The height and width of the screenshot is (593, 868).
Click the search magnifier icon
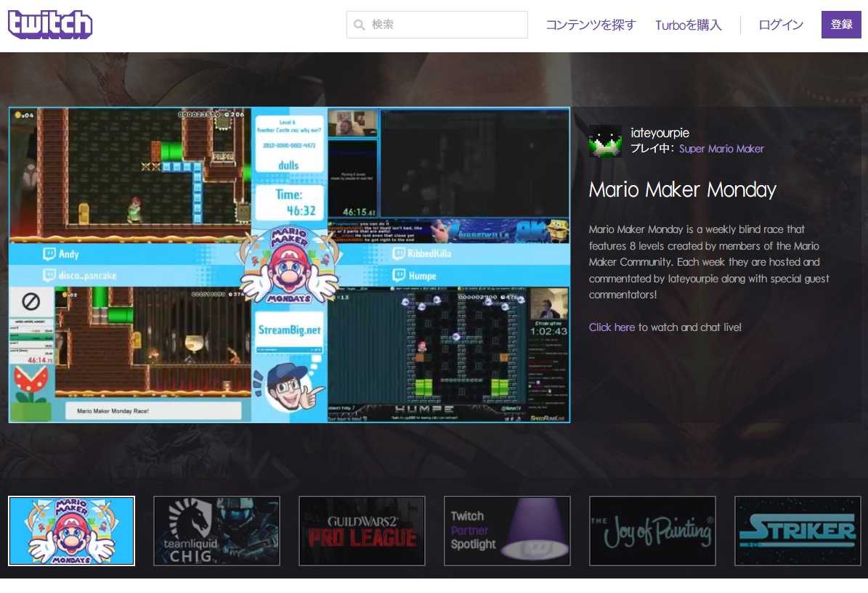[x=360, y=25]
